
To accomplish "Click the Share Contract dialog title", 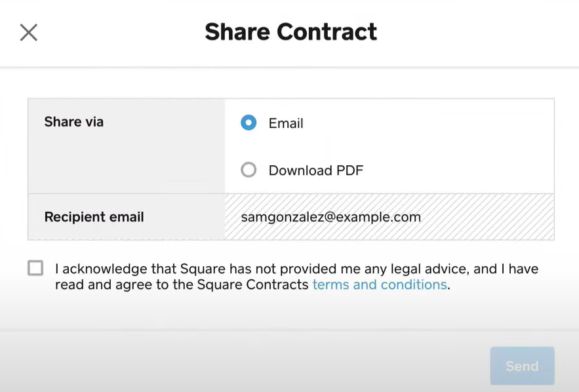I will [290, 31].
